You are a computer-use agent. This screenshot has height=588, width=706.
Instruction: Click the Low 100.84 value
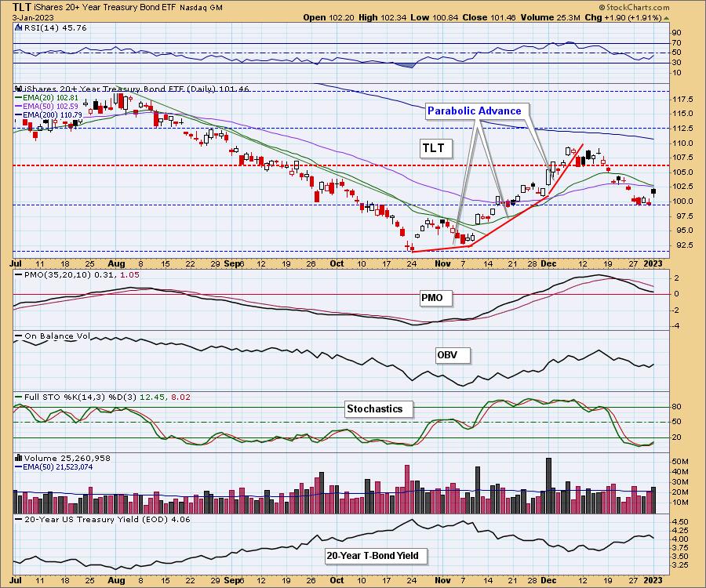(435, 17)
